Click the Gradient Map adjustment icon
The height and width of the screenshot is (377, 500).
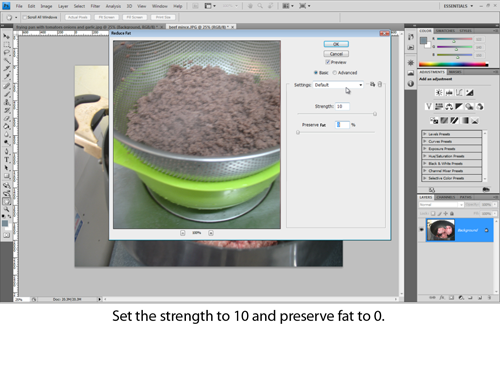(x=465, y=121)
